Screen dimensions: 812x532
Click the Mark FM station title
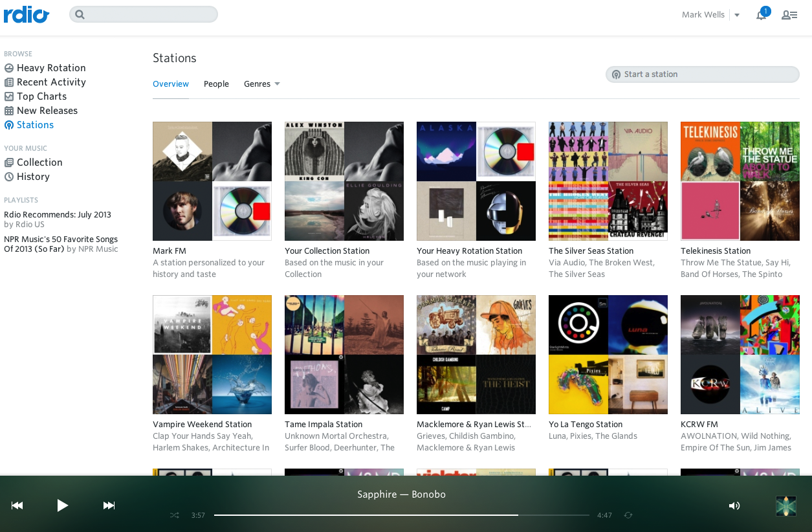click(x=170, y=251)
